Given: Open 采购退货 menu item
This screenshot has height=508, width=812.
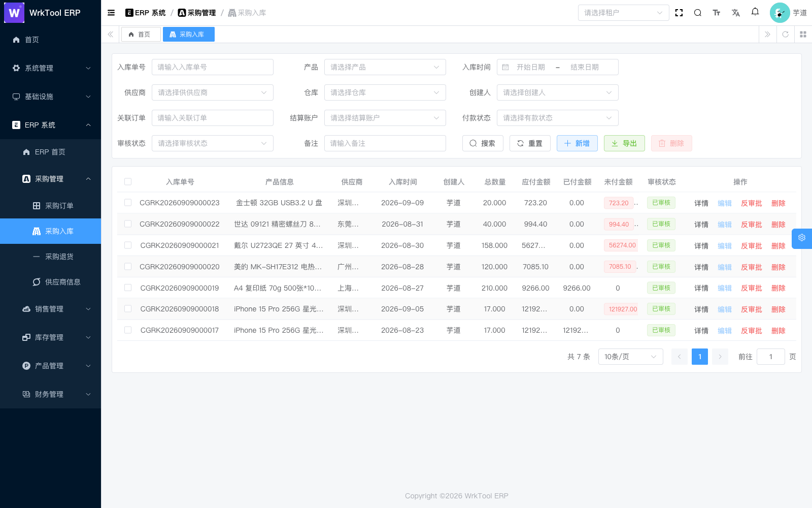Looking at the screenshot, I should point(51,257).
